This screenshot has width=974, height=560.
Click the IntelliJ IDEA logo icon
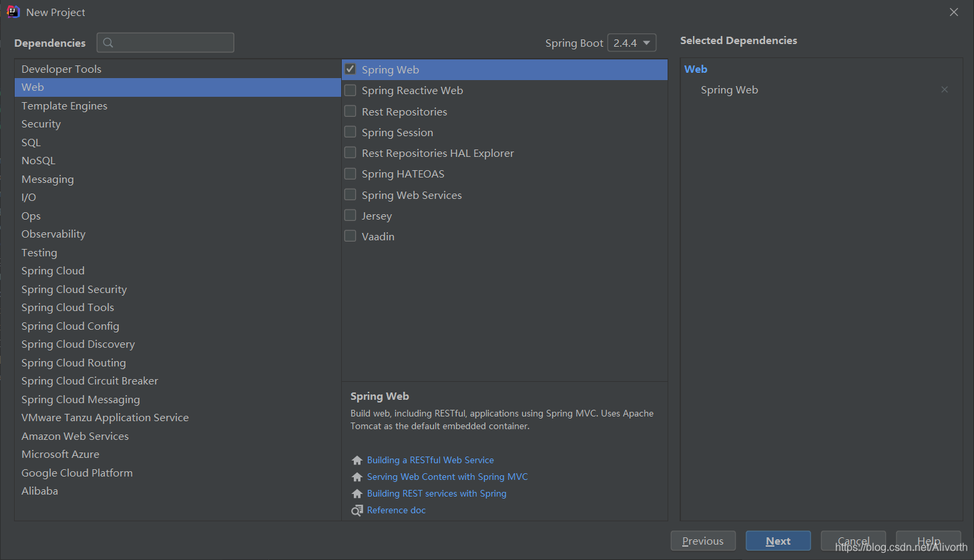(13, 12)
